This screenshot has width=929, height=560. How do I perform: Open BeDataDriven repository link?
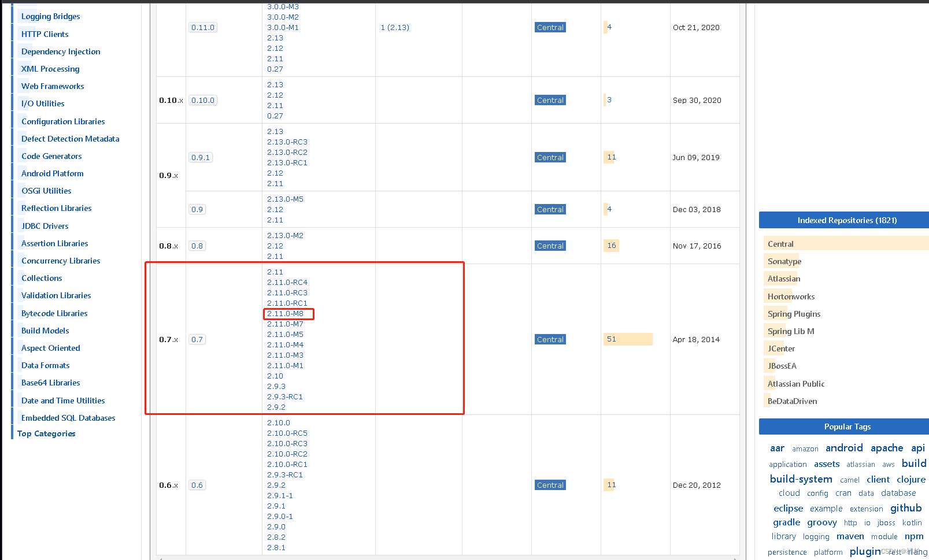(x=792, y=401)
